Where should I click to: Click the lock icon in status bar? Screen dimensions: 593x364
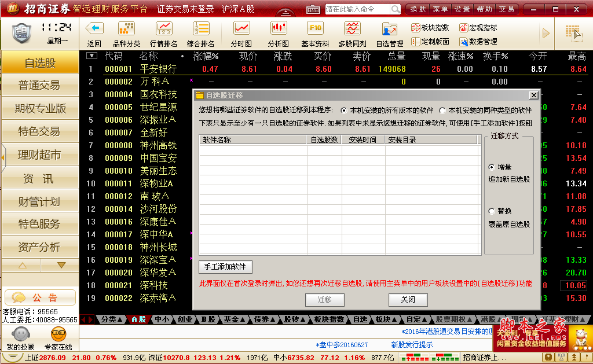tap(548, 357)
